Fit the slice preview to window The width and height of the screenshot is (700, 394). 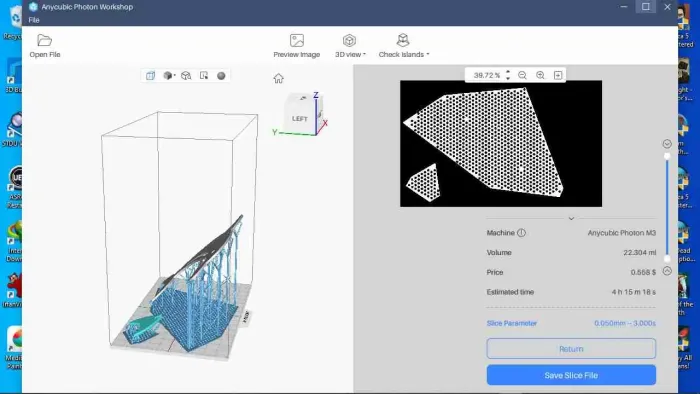pyautogui.click(x=558, y=75)
